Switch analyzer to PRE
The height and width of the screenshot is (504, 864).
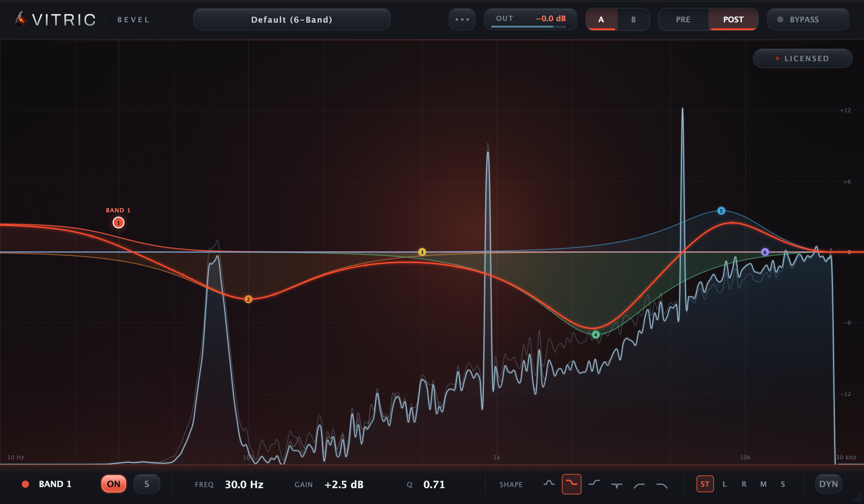tap(683, 19)
